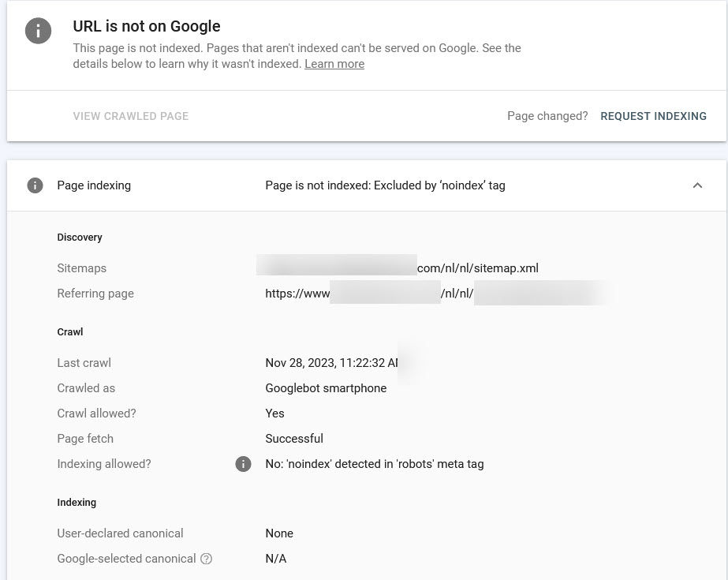Click VIEW CRAWLED PAGE button

tap(130, 116)
